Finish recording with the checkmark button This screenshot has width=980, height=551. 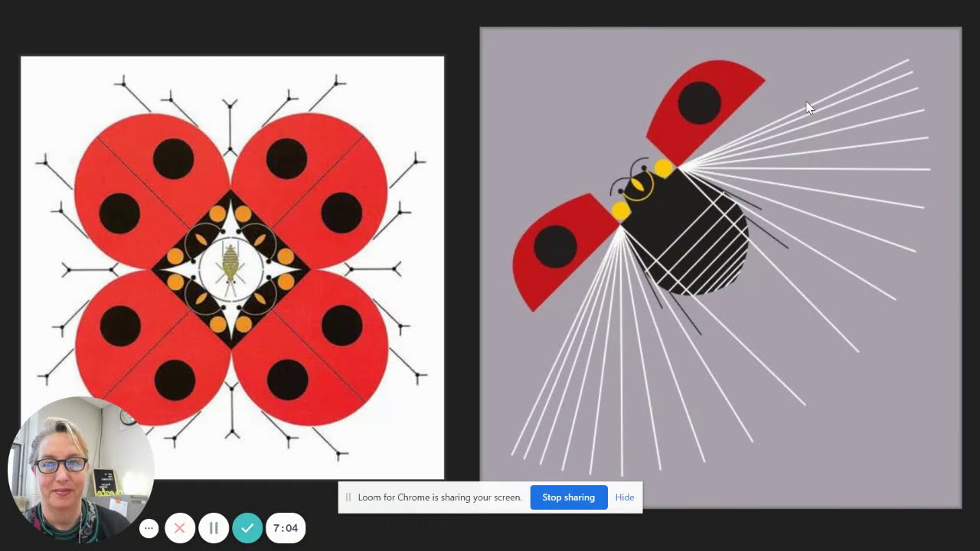tap(247, 528)
